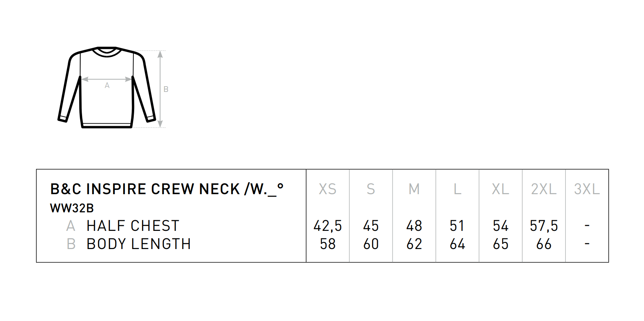
Task: Select the XL size column header
Action: pyautogui.click(x=501, y=189)
